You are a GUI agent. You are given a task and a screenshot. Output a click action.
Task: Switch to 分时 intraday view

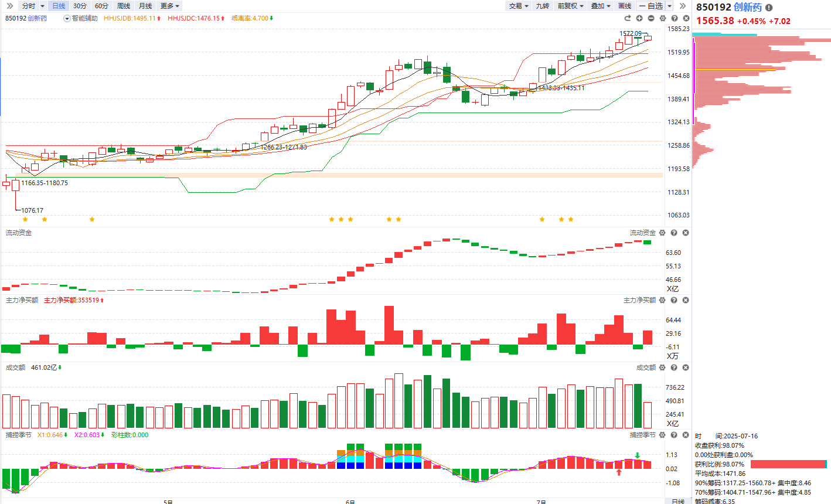click(x=29, y=6)
